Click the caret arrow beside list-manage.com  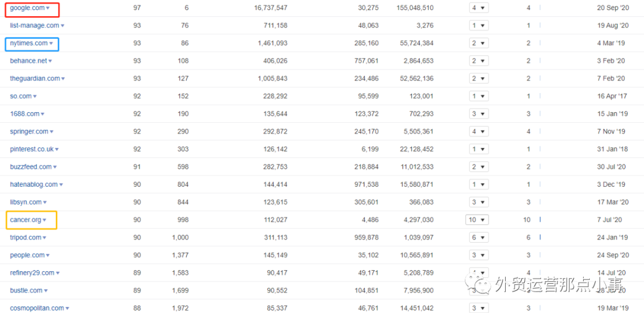point(63,26)
